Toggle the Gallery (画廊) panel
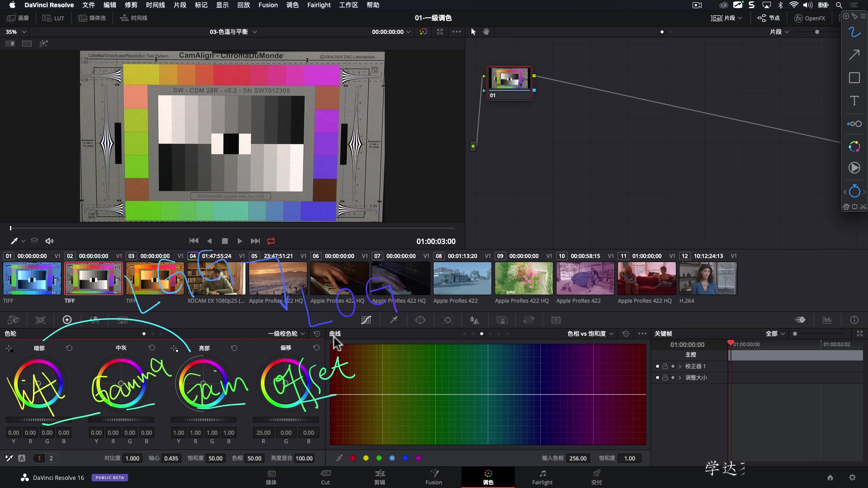Viewport: 868px width, 488px height. tap(18, 18)
